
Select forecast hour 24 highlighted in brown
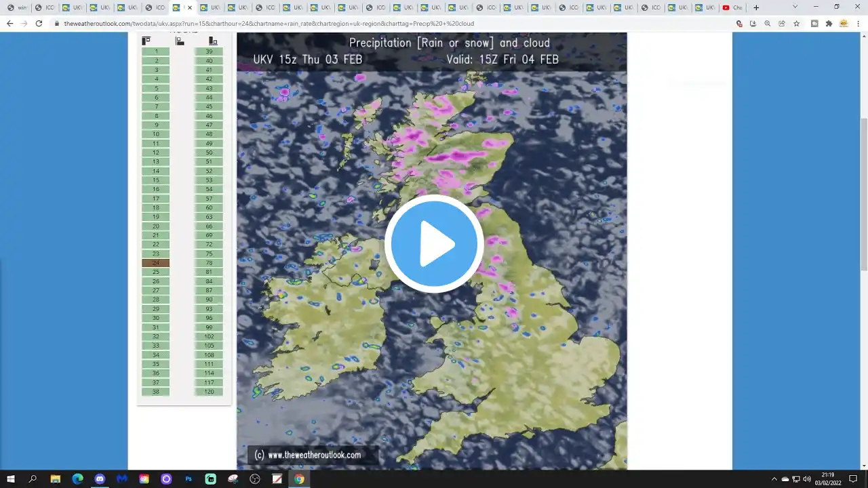coord(156,263)
